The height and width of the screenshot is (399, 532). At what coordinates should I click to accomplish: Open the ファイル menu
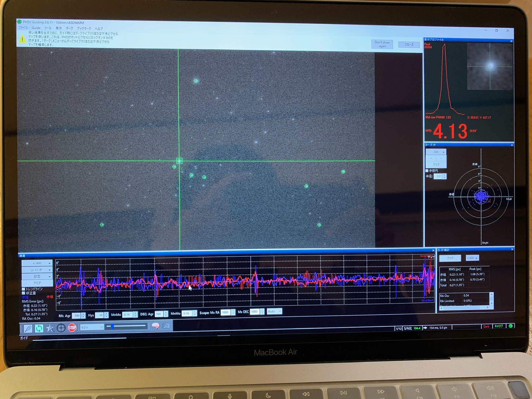[23, 28]
